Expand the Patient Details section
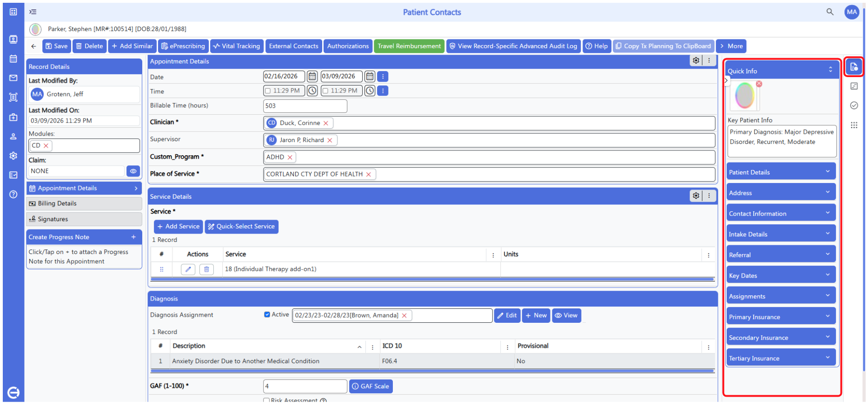Viewport: 868px width, 405px height. (781, 172)
